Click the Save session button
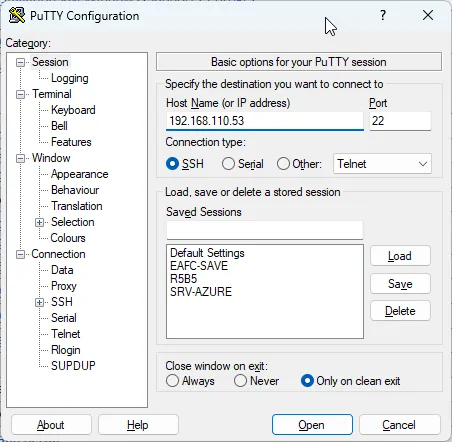 coord(400,284)
